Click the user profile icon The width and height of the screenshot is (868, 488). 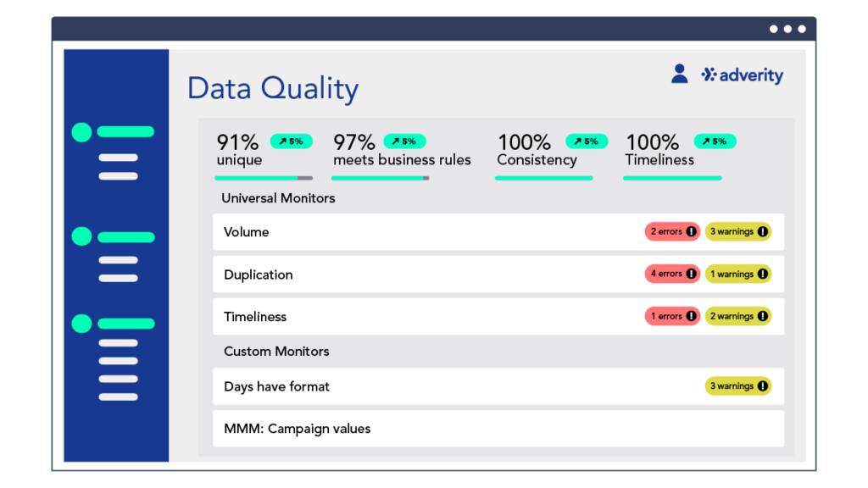679,75
